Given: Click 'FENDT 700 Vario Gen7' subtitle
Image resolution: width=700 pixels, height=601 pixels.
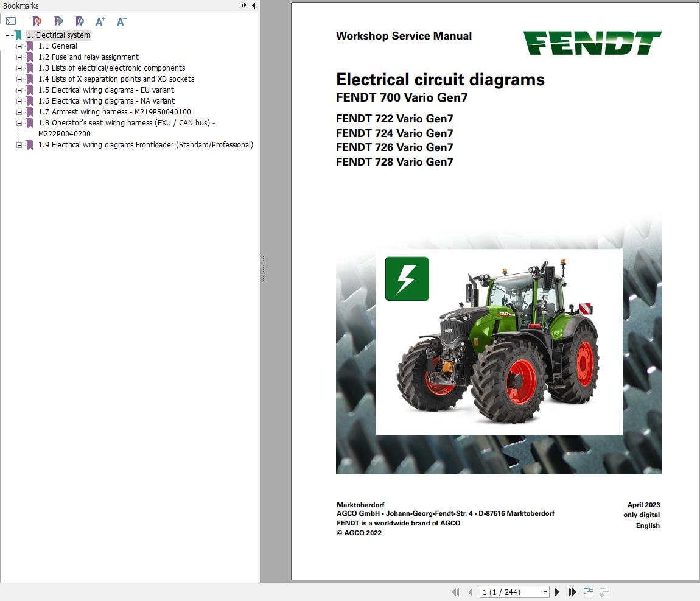Looking at the screenshot, I should (x=401, y=97).
